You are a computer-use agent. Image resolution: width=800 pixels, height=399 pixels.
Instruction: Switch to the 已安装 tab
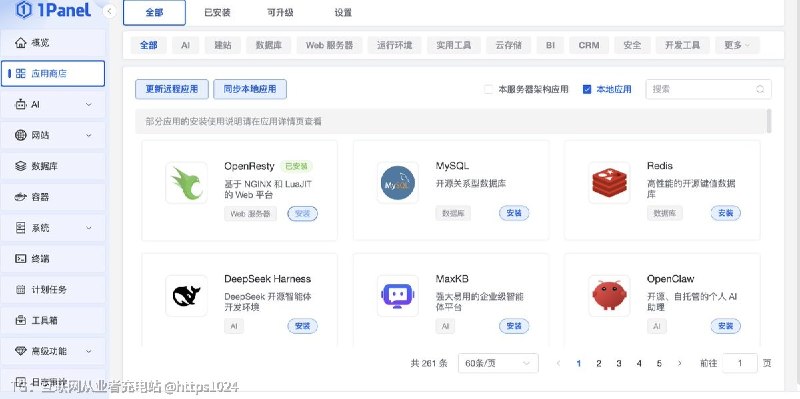(217, 13)
